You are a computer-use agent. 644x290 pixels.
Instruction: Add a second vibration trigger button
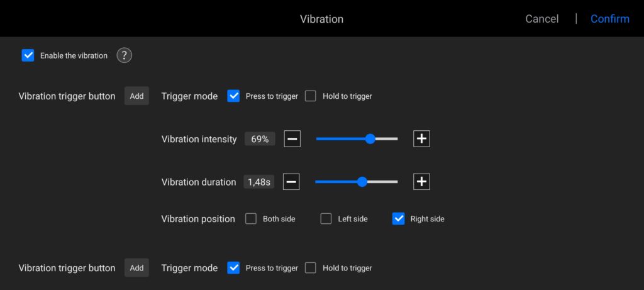coord(136,268)
